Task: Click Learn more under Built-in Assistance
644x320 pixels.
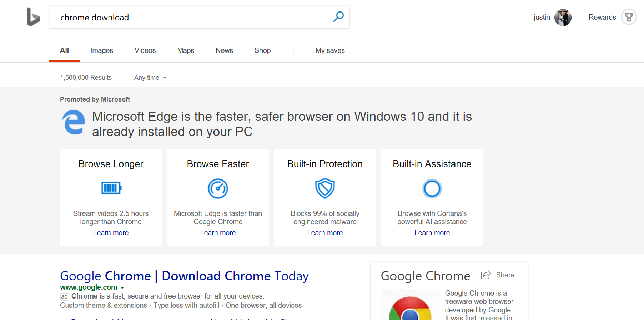Action: (432, 233)
